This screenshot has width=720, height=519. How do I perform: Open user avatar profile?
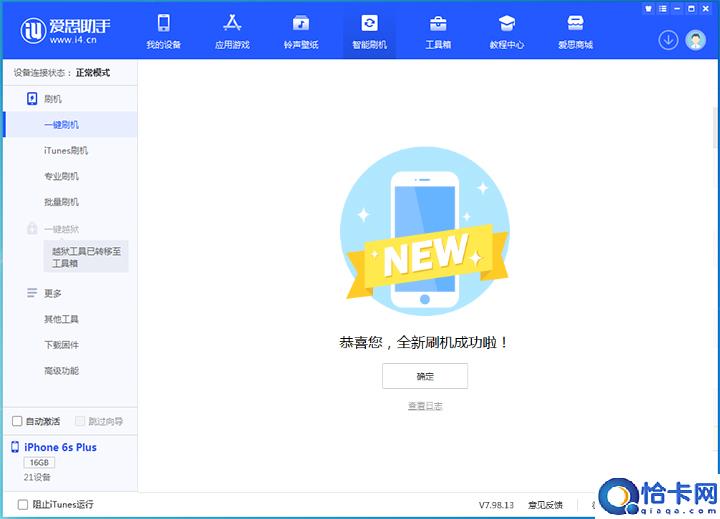click(696, 40)
